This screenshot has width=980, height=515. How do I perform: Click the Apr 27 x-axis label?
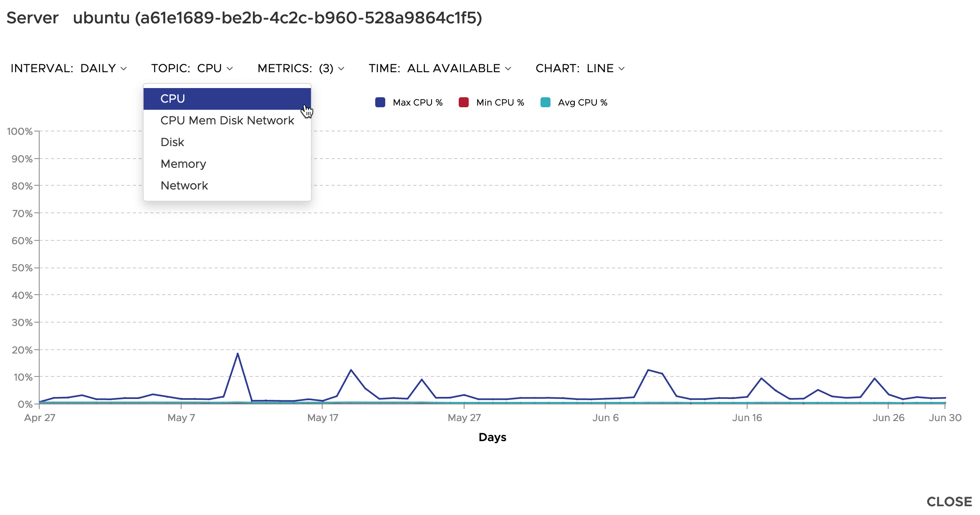point(40,417)
